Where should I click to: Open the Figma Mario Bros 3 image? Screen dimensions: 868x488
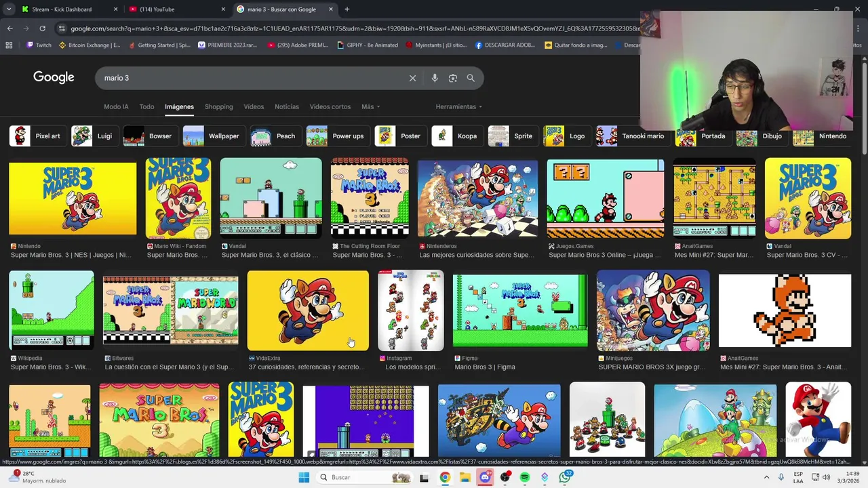coord(520,310)
